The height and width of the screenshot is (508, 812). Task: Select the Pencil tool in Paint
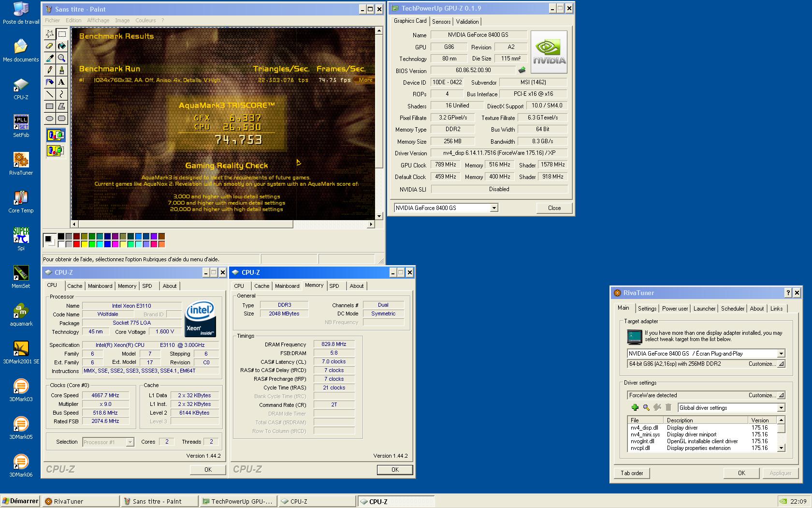50,70
